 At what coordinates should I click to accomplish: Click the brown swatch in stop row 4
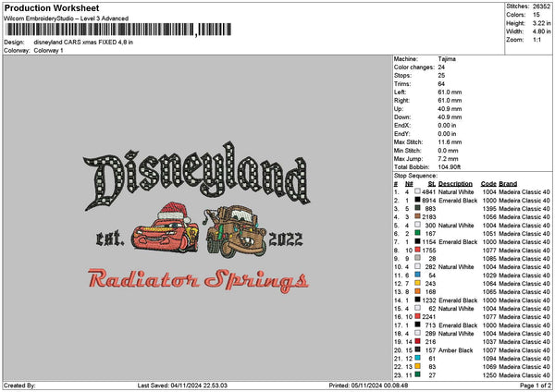(418, 216)
